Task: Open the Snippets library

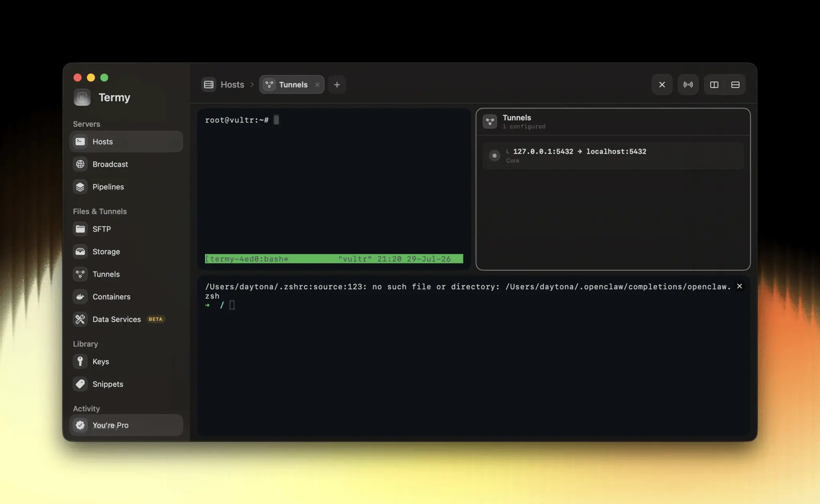Action: [126, 384]
